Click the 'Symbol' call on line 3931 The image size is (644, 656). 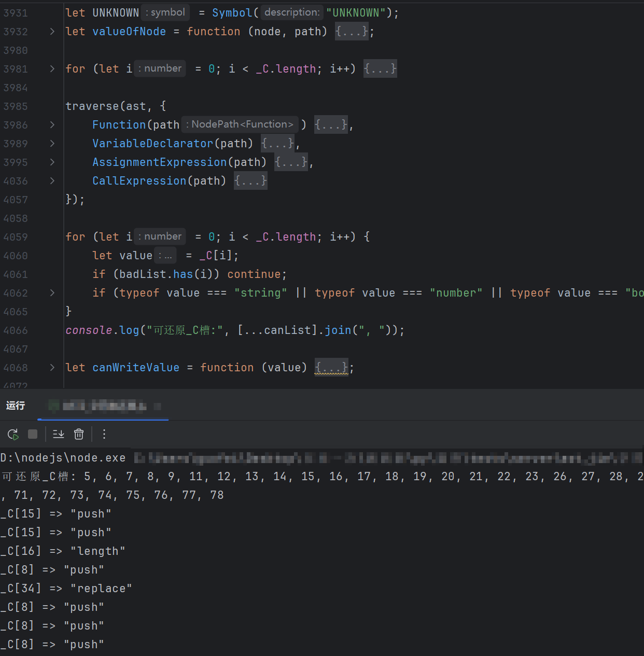(x=232, y=13)
